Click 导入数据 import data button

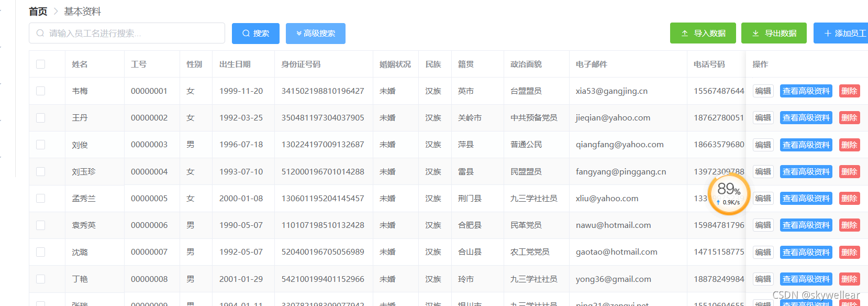(x=703, y=33)
